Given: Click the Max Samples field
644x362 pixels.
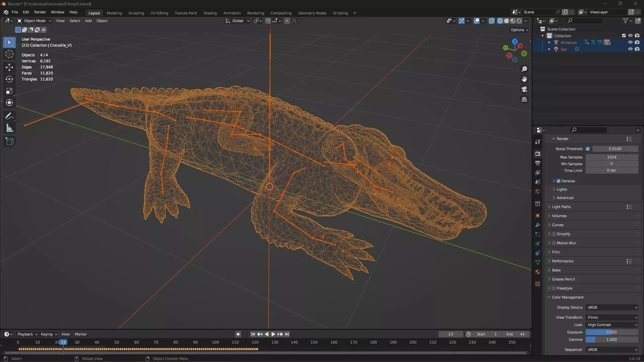Looking at the screenshot, I should [x=612, y=157].
